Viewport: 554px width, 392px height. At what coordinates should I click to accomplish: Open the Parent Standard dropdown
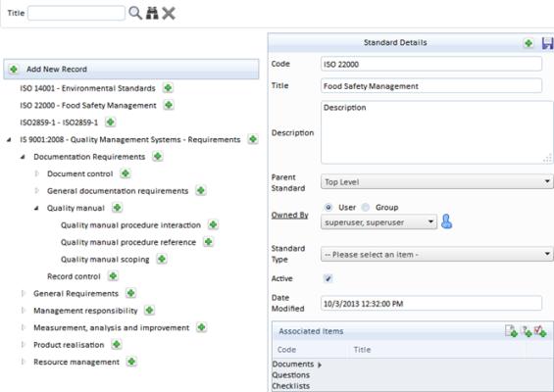click(437, 181)
